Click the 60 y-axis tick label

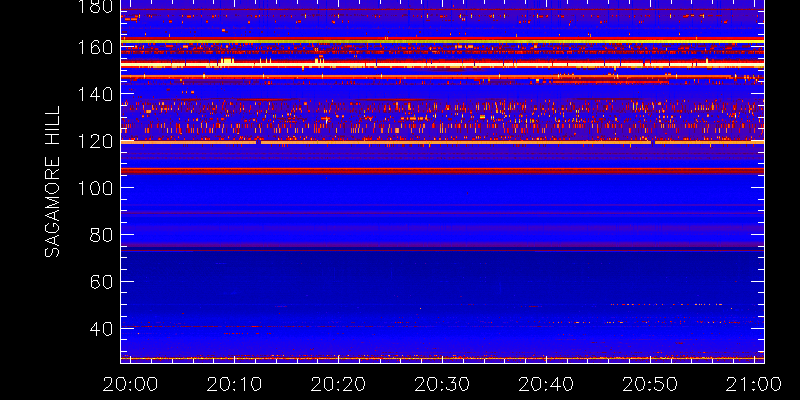(x=101, y=282)
